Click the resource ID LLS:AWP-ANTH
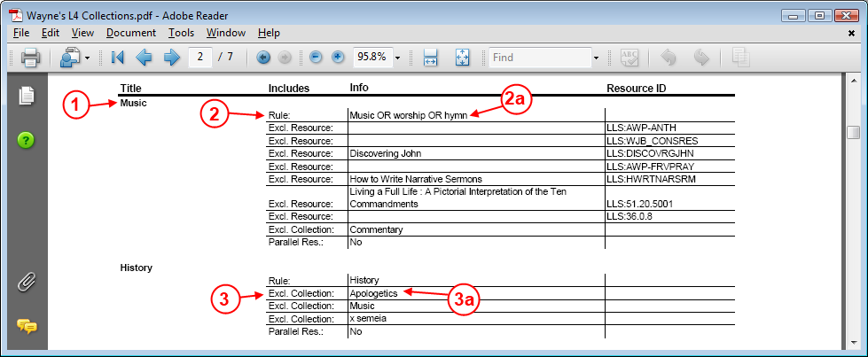 tap(642, 128)
